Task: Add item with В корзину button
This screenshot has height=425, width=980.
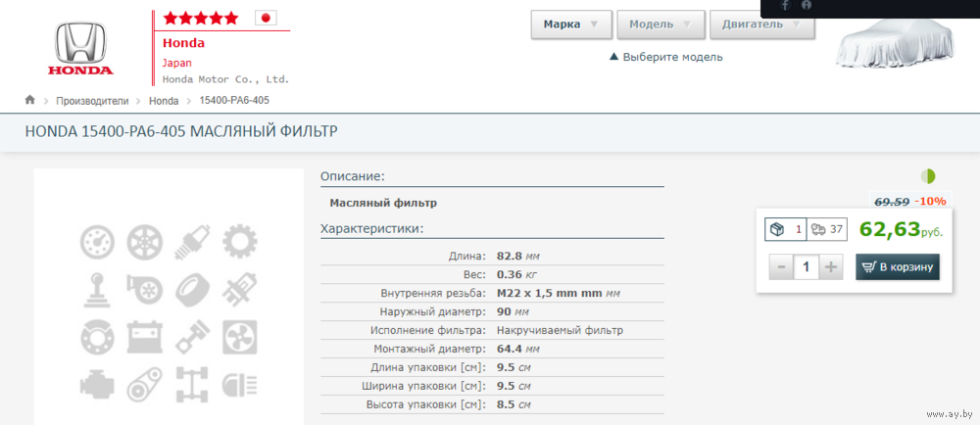Action: pos(898,267)
